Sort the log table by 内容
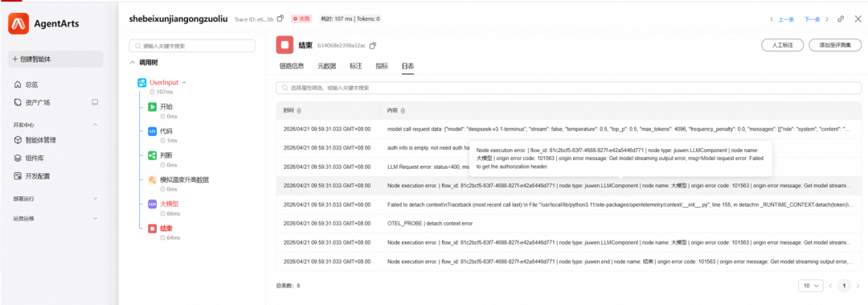The image size is (868, 305). coord(403,111)
